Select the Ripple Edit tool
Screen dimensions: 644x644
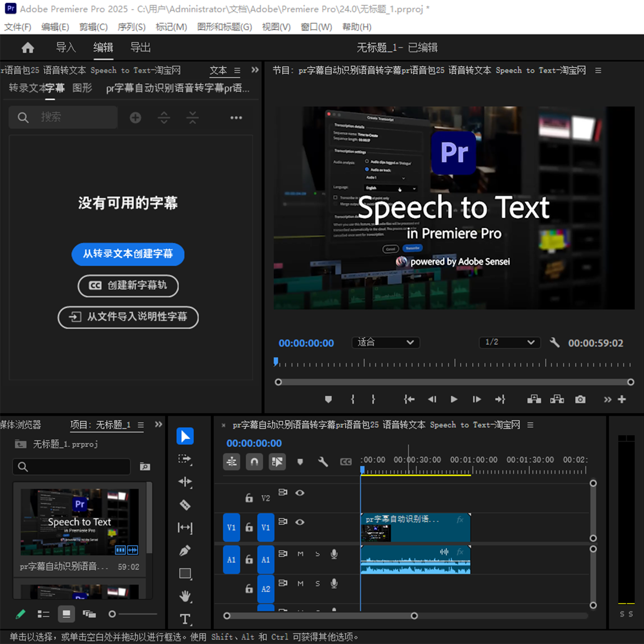pyautogui.click(x=185, y=482)
